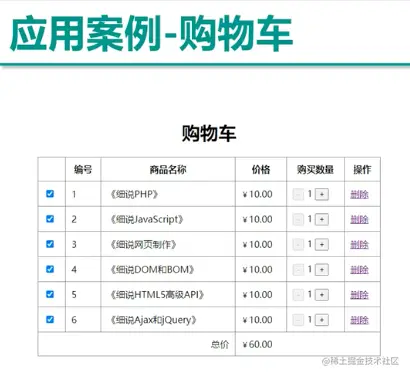Increase quantity of 《细说PHP》 with plus button
410x377 pixels.
[x=322, y=194]
